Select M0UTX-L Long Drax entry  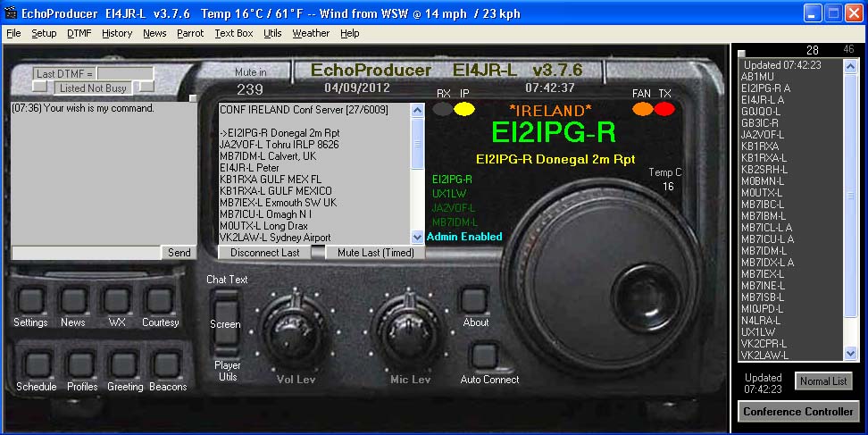pos(263,226)
